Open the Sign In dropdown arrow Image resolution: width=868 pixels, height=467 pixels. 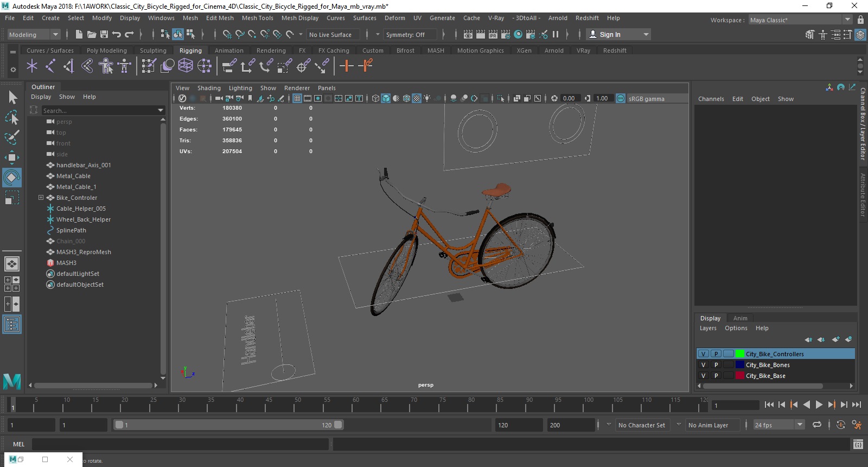(646, 34)
